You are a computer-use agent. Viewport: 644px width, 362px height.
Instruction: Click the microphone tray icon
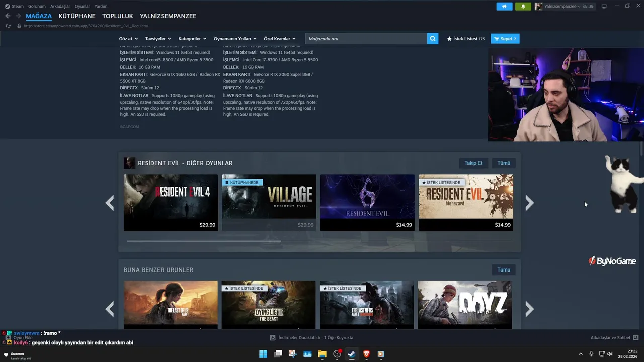(x=591, y=354)
